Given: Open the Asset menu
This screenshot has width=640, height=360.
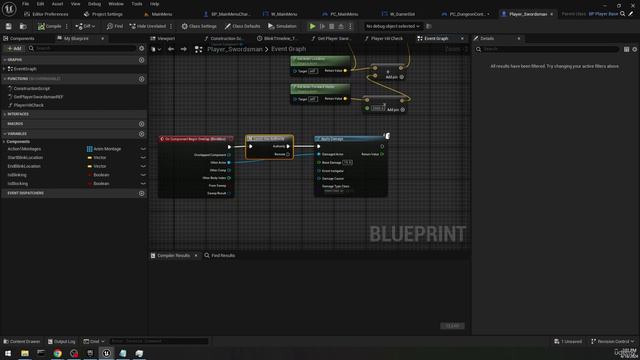Looking at the screenshot, I should pyautogui.click(x=57, y=4).
